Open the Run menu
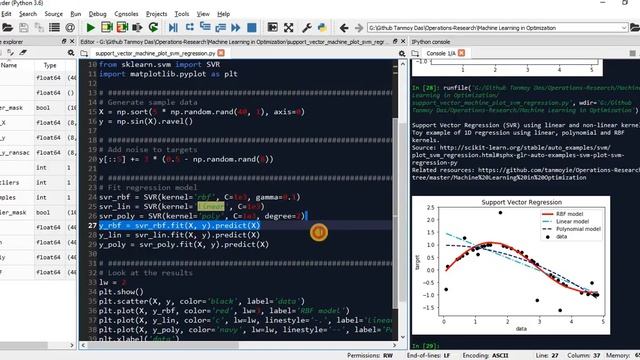 click(x=76, y=14)
